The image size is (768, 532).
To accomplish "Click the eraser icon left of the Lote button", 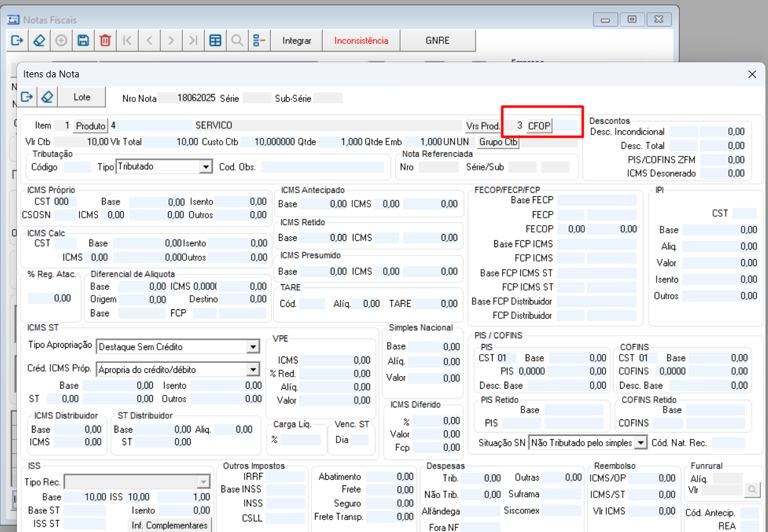I will click(x=47, y=97).
